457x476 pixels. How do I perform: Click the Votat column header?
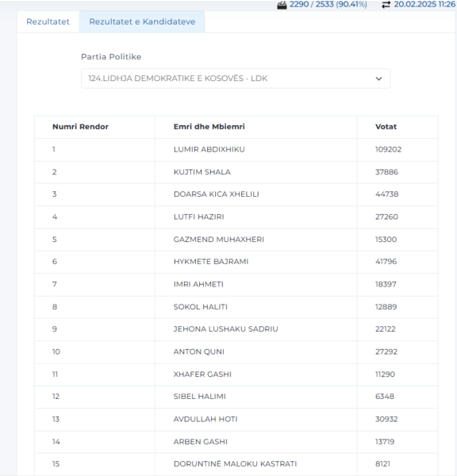click(386, 127)
